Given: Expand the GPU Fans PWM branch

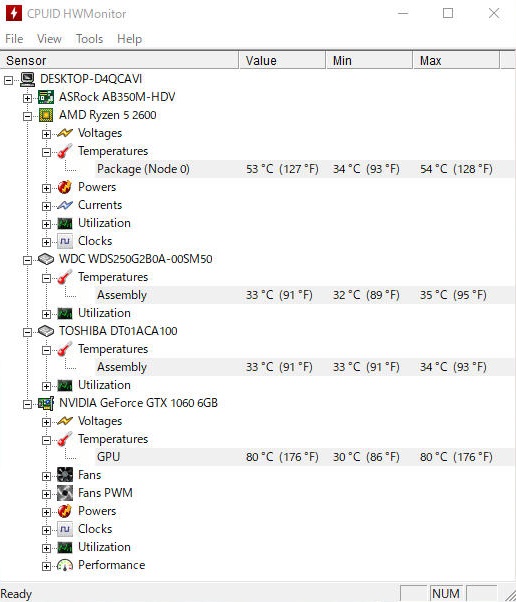Looking at the screenshot, I should (46, 494).
